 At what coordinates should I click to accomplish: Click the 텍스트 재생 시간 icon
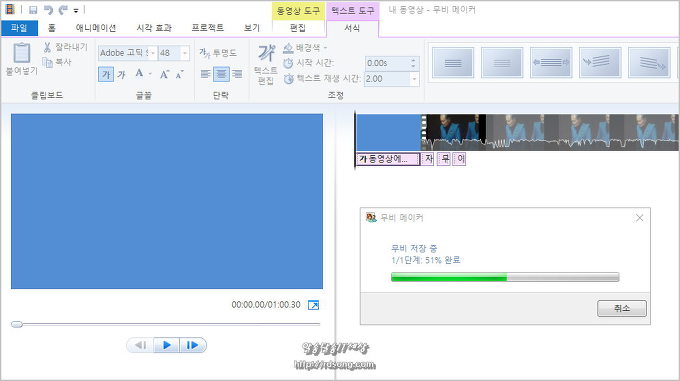289,79
